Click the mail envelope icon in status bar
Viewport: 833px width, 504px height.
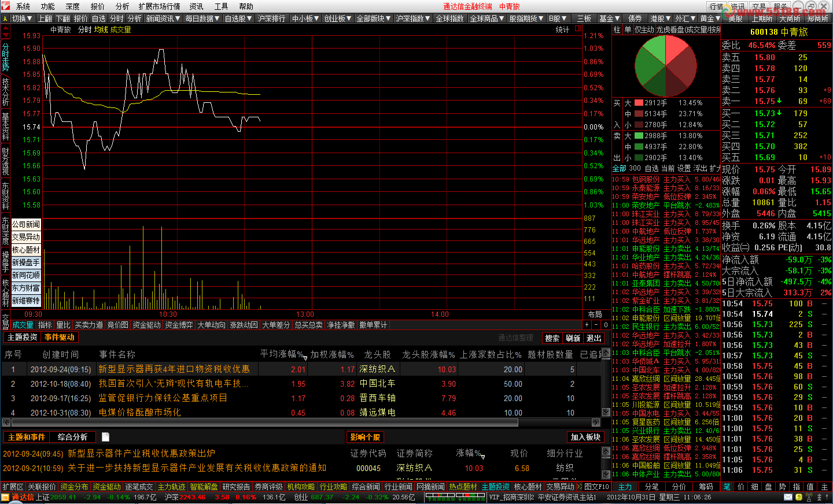788,497
